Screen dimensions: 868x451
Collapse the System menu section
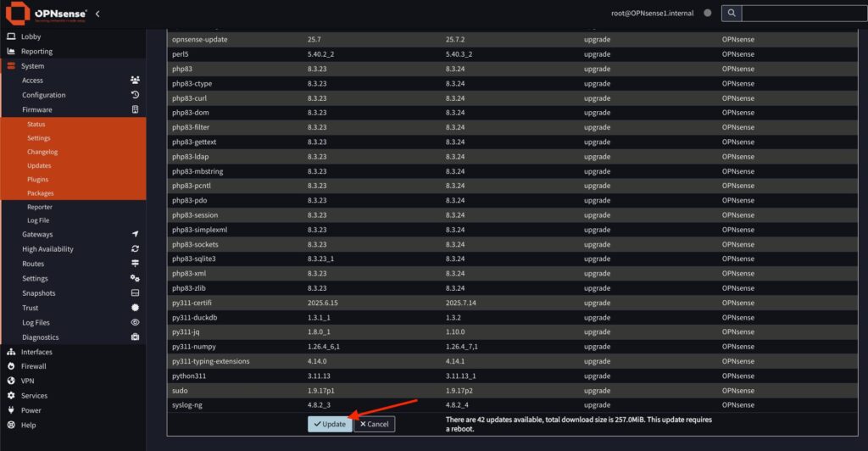coord(32,66)
